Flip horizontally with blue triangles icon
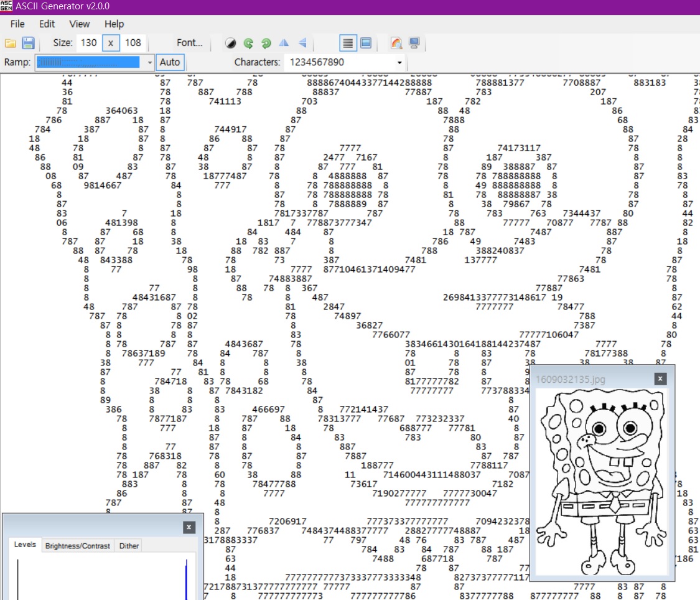This screenshot has width=700, height=600. [284, 43]
